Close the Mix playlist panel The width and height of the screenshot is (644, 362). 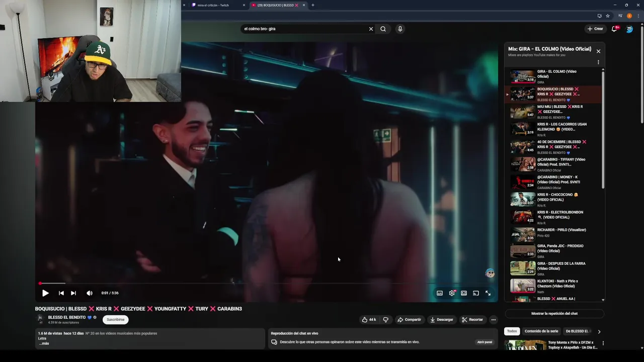(598, 51)
